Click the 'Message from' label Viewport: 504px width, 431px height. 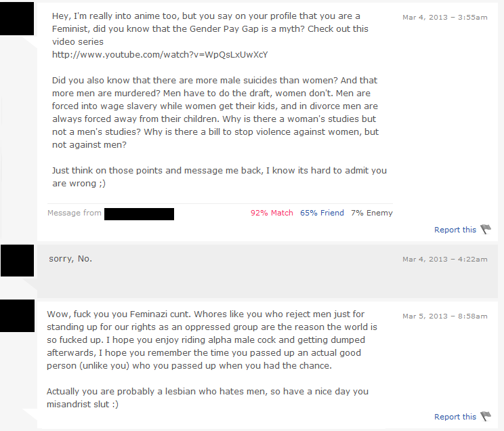pos(75,213)
